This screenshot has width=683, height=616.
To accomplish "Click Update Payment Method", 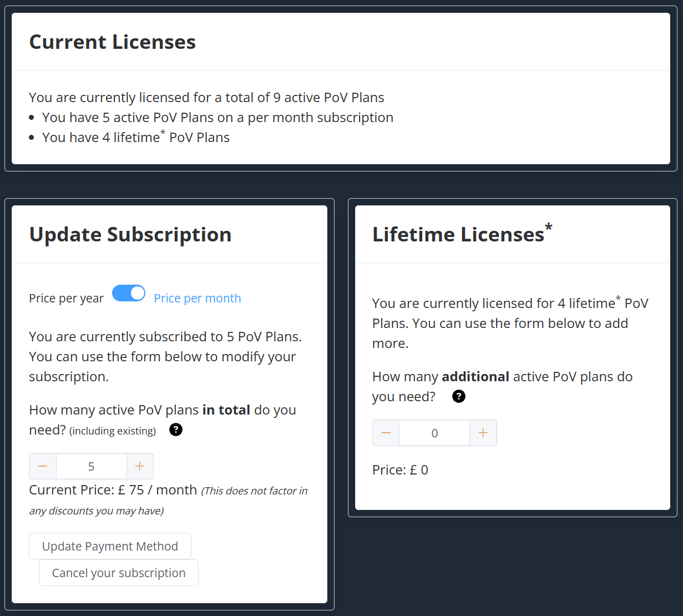I will click(x=110, y=546).
